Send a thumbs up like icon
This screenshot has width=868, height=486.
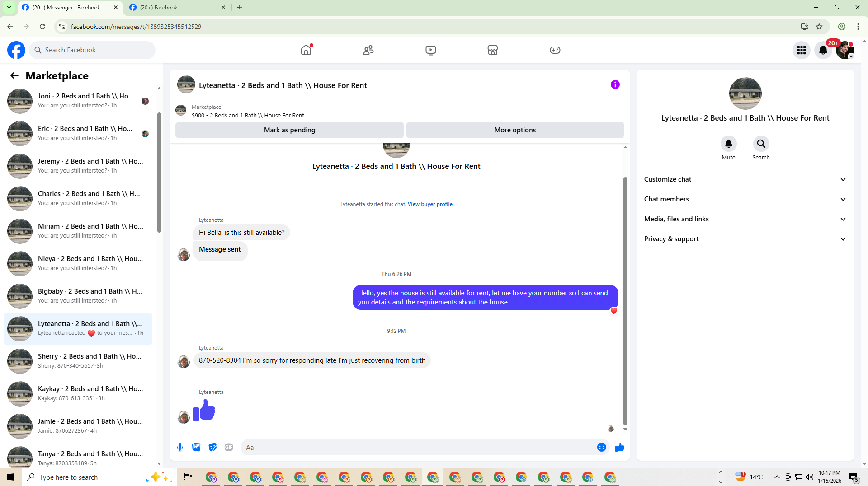tap(619, 447)
